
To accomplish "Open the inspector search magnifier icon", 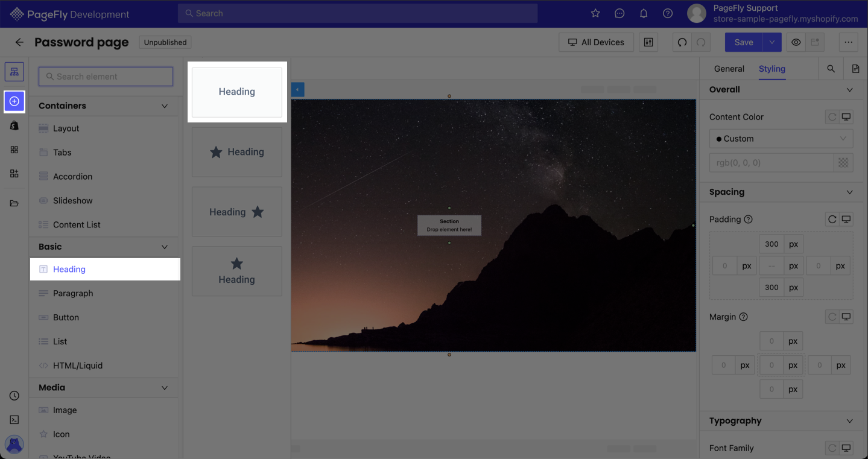I will pyautogui.click(x=831, y=69).
